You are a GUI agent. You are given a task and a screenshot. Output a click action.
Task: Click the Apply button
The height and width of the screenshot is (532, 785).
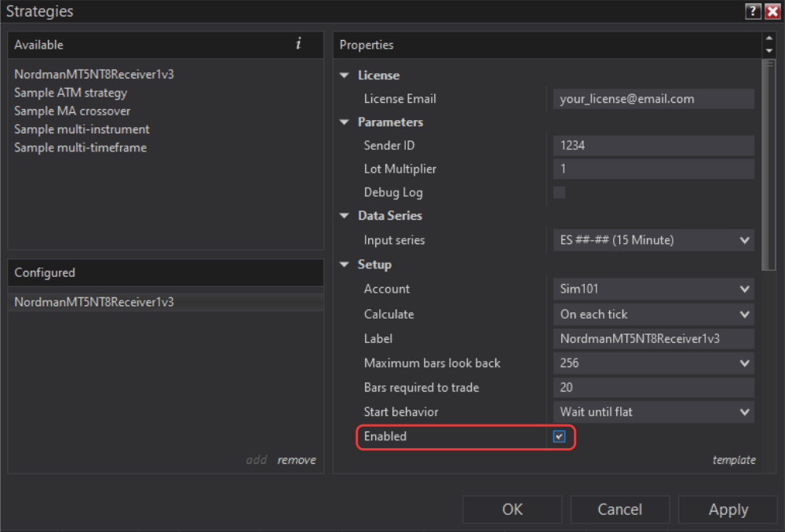point(728,509)
